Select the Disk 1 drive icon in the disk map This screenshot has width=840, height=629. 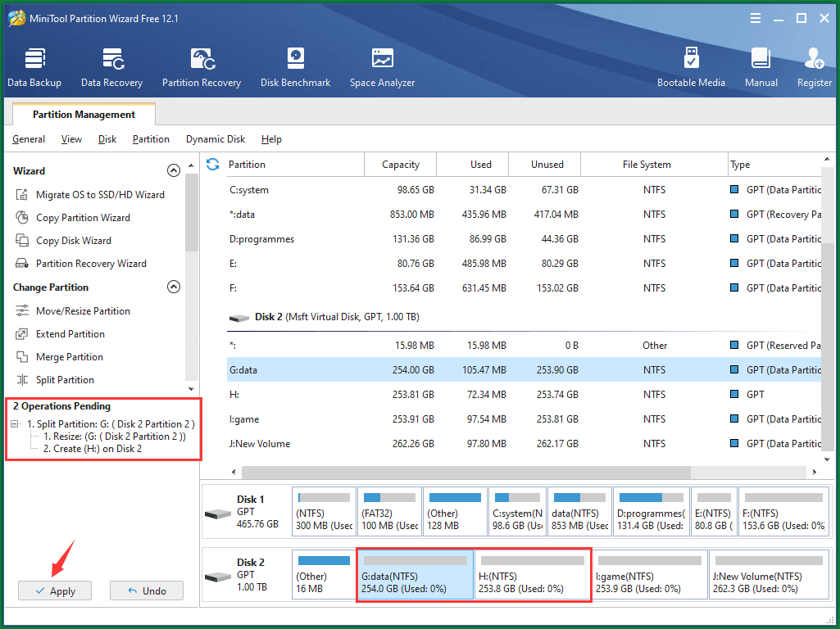[x=217, y=514]
